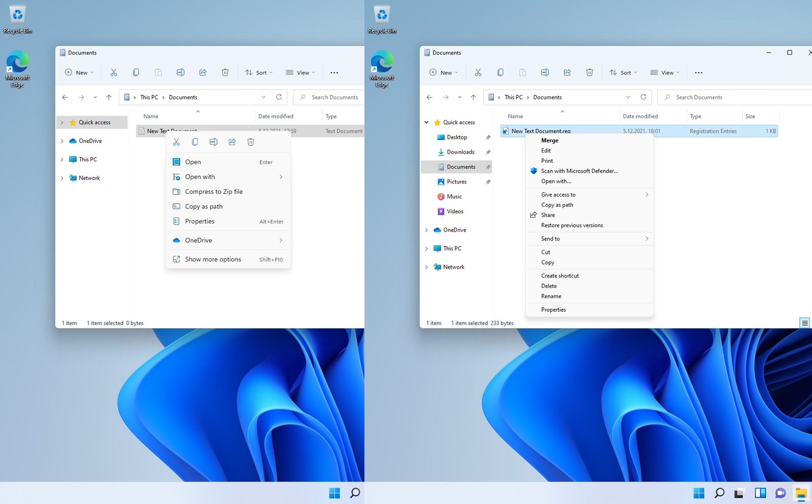This screenshot has height=504, width=812.
Task: Refresh the left Documents window
Action: click(279, 97)
